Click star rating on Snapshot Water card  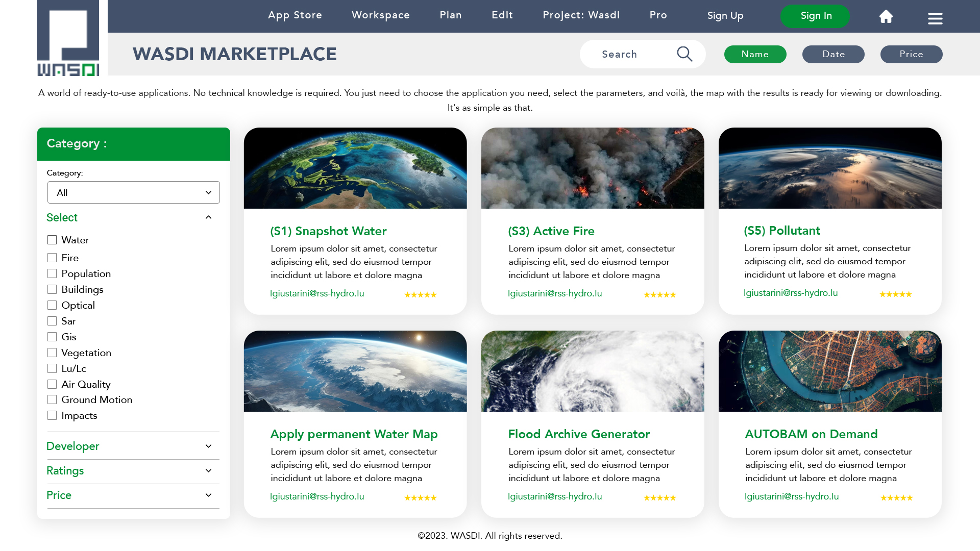[420, 295]
